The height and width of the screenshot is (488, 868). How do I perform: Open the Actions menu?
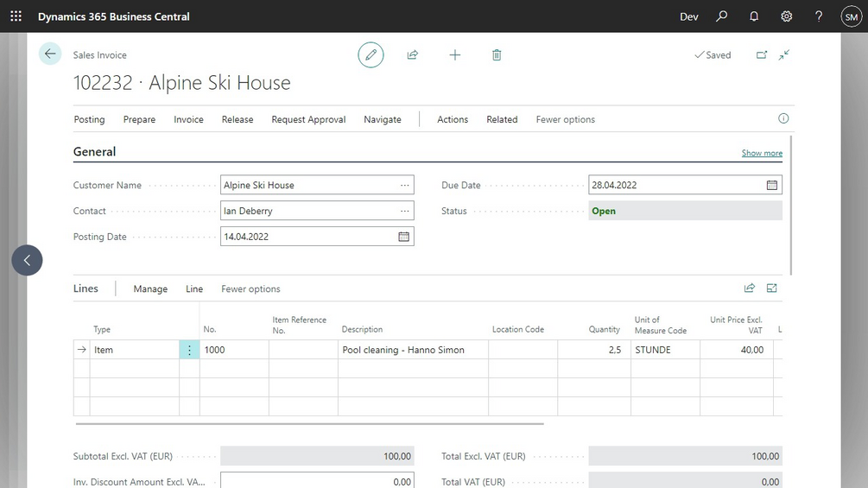[x=453, y=119]
